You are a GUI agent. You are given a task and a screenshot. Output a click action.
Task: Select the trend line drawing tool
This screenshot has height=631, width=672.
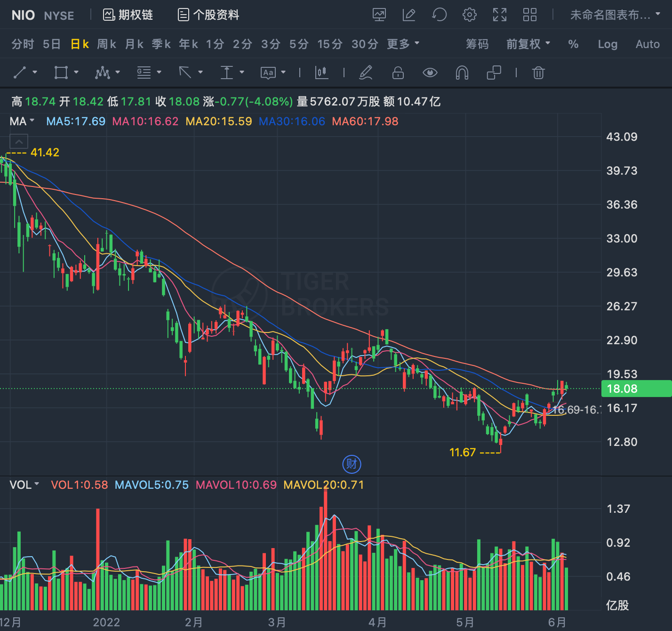20,73
